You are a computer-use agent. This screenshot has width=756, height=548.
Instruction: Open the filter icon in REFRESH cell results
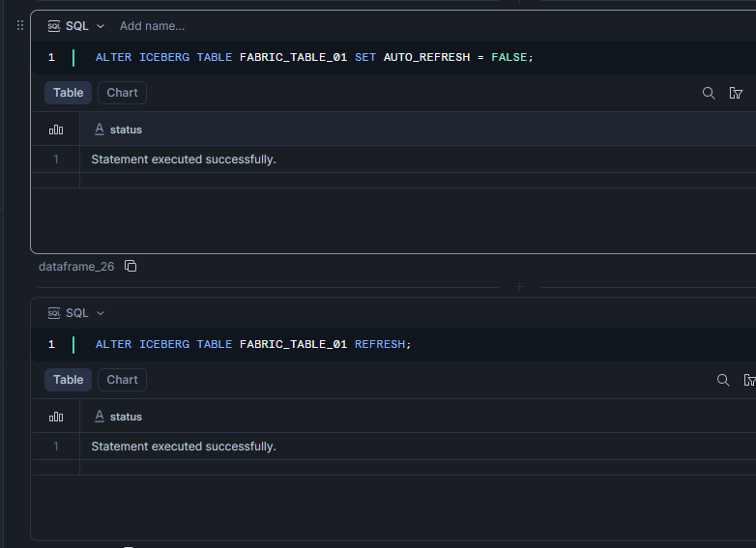750,380
